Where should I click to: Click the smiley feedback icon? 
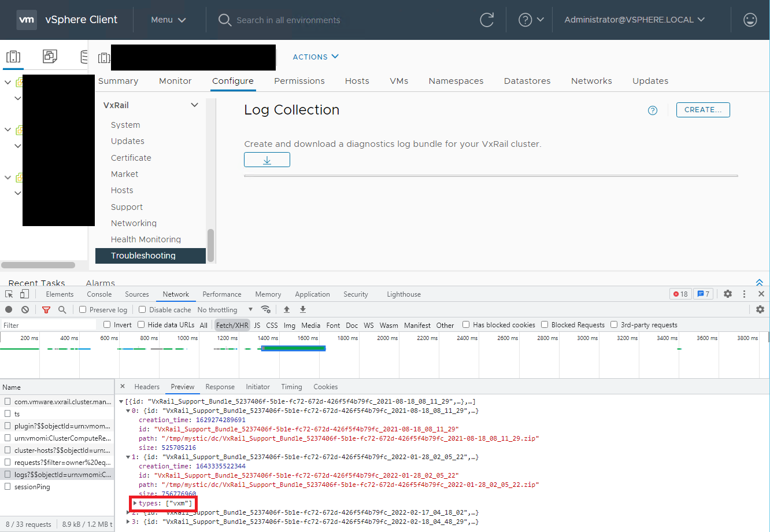point(750,20)
